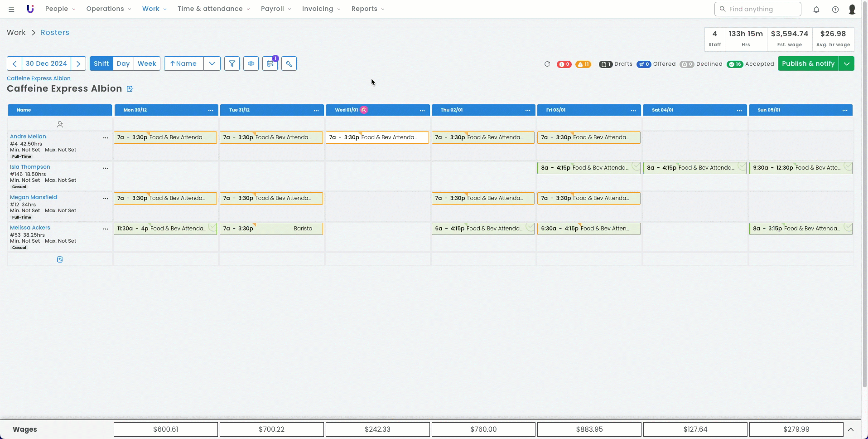
Task: Switch roster view to Week
Action: coord(147,63)
